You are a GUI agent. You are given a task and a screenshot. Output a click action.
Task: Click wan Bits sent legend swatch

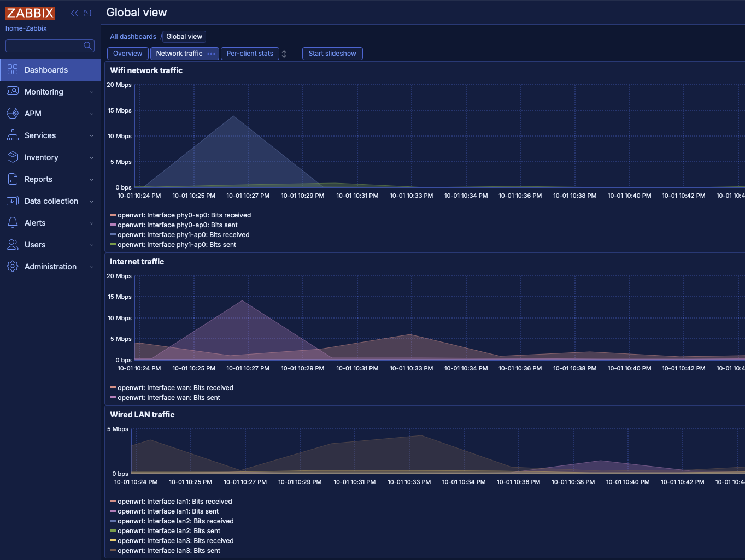point(113,398)
